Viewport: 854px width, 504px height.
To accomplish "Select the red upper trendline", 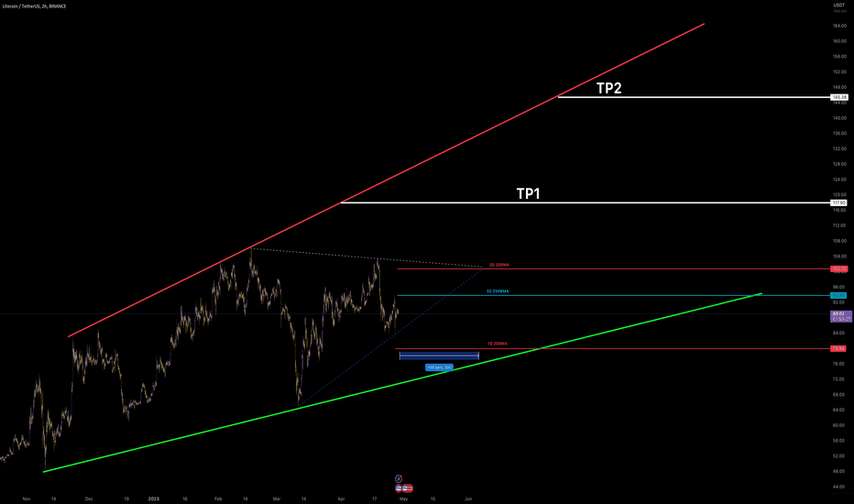I will pos(386,180).
